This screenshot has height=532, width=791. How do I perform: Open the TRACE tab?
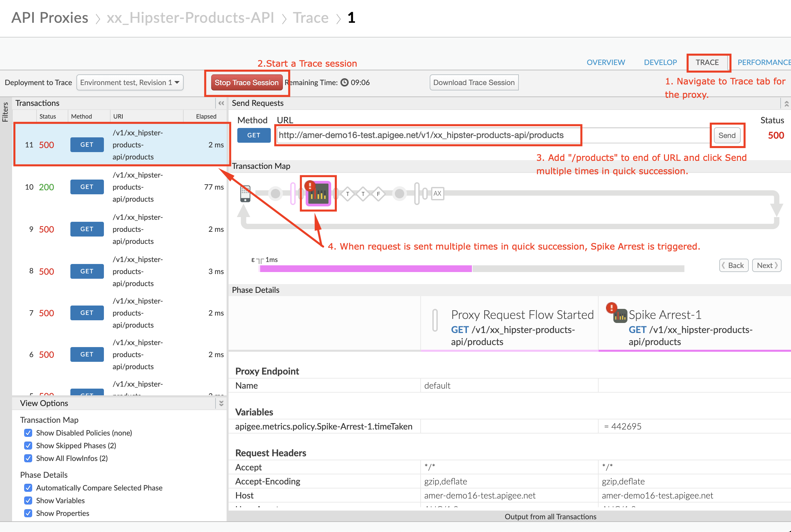point(707,62)
